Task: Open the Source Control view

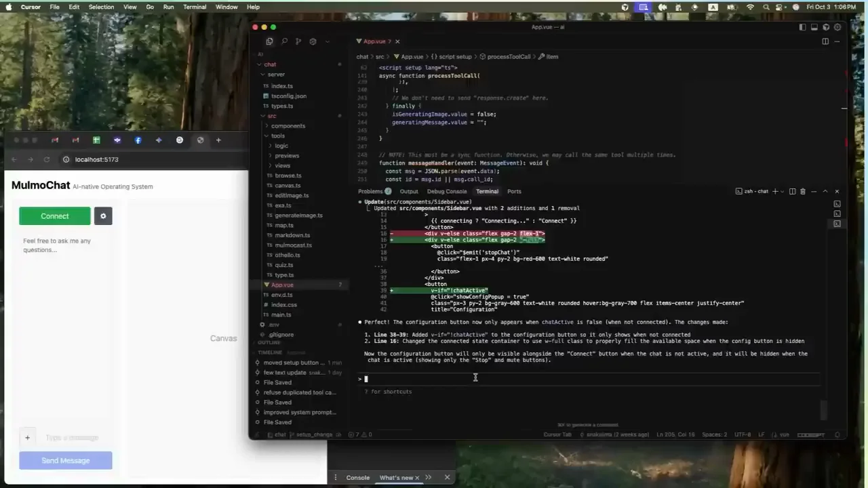Action: click(x=298, y=41)
